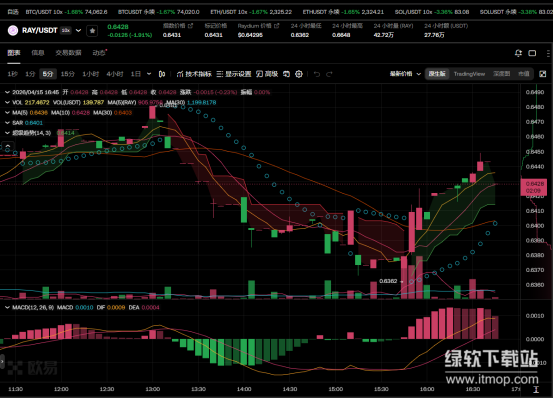Click the MACD DIF value 0.0009
This screenshot has height=399, width=553.
coord(116,308)
